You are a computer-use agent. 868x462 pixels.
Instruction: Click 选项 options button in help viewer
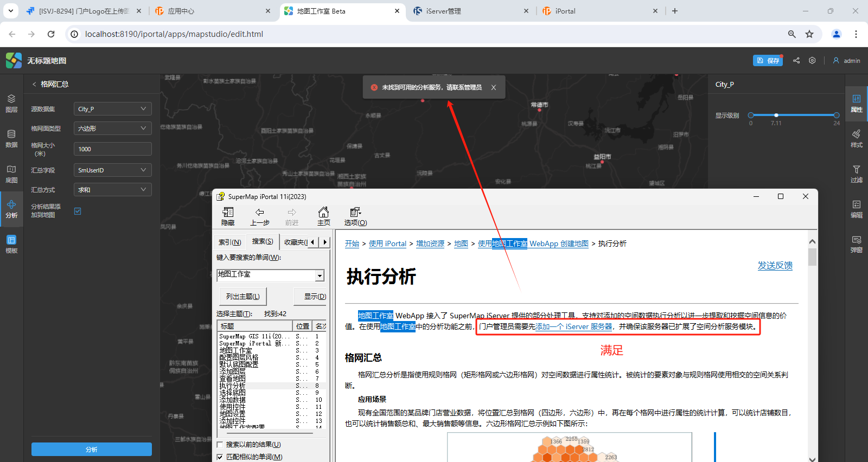pos(355,216)
